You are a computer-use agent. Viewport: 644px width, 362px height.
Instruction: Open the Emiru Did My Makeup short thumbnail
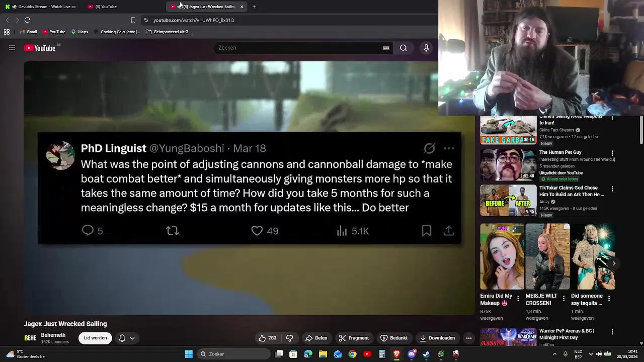[x=502, y=256]
